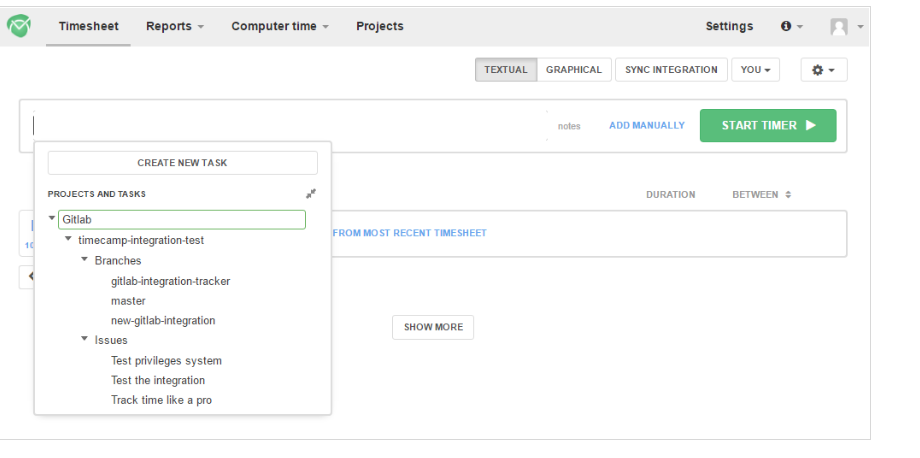Select the Issues folder
The width and height of the screenshot is (920, 458).
pos(111,340)
